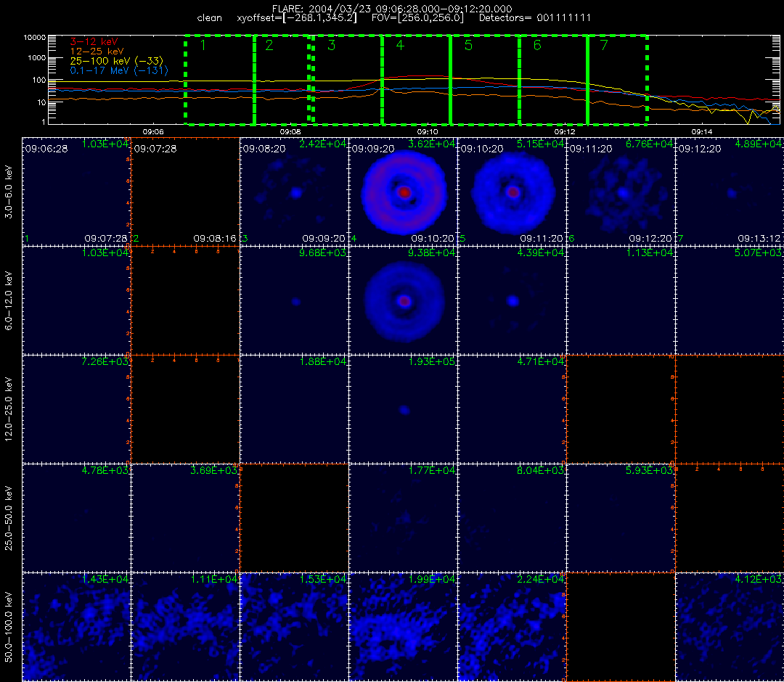Click the 3.69E+03 value label
Image resolution: width=784 pixels, height=682 pixels.
click(x=214, y=470)
